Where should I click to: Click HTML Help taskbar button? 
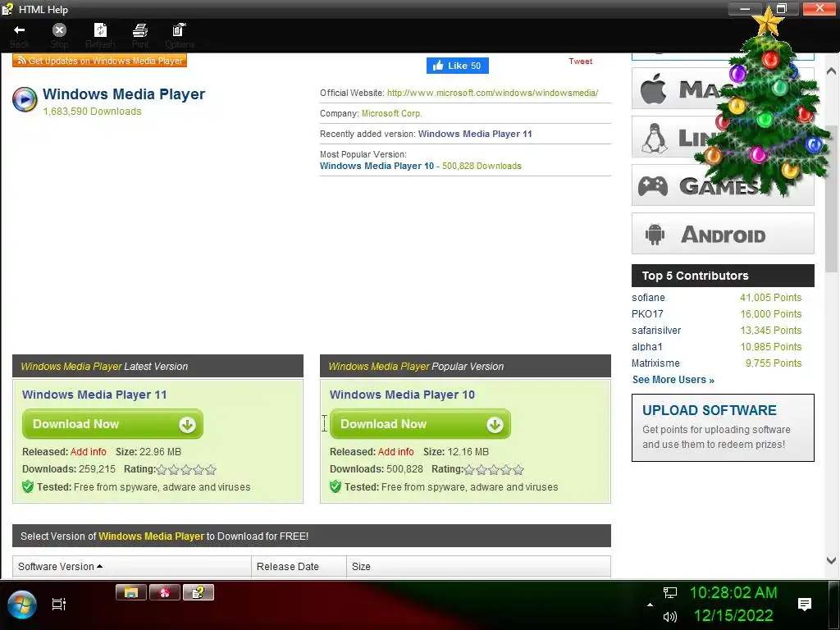coord(199,592)
